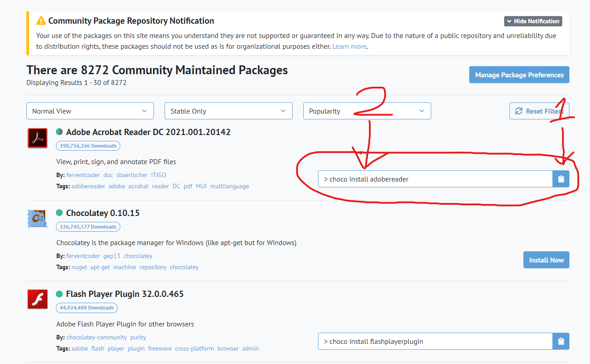Click the MUI tag
590x364 pixels.
click(x=201, y=186)
